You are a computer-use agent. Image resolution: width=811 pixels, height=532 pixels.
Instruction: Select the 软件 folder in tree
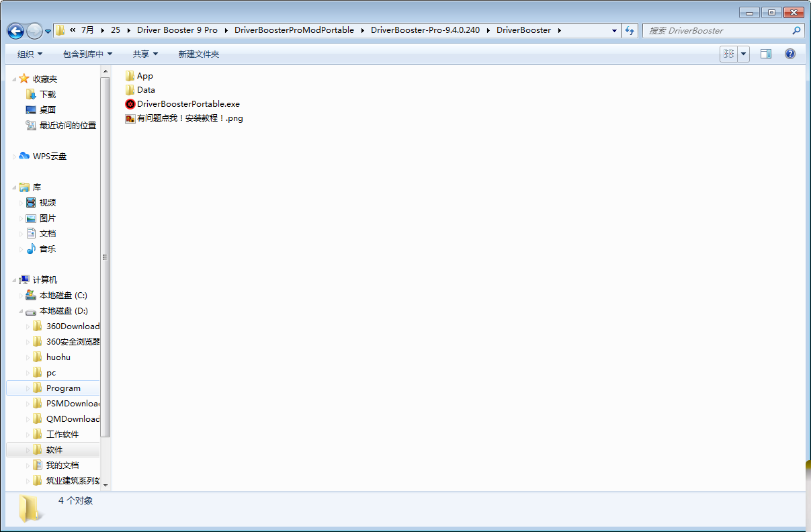pyautogui.click(x=54, y=449)
